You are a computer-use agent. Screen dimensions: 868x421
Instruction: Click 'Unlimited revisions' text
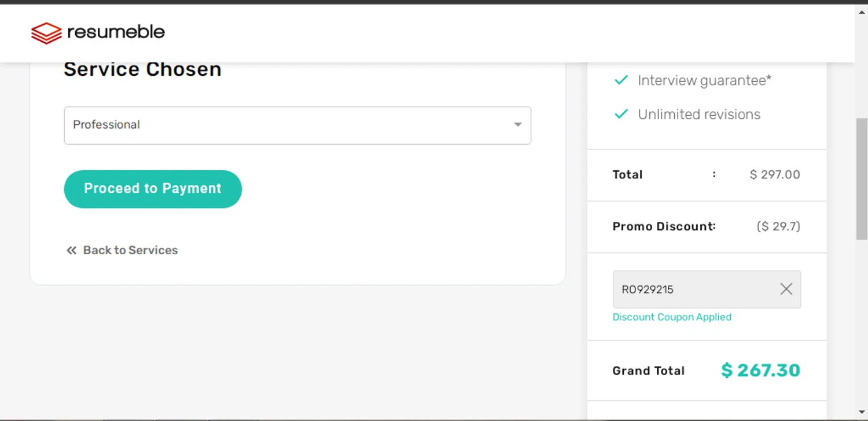pos(699,115)
